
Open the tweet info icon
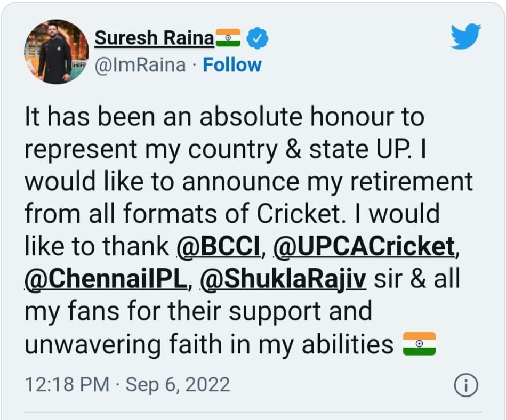pos(465,385)
